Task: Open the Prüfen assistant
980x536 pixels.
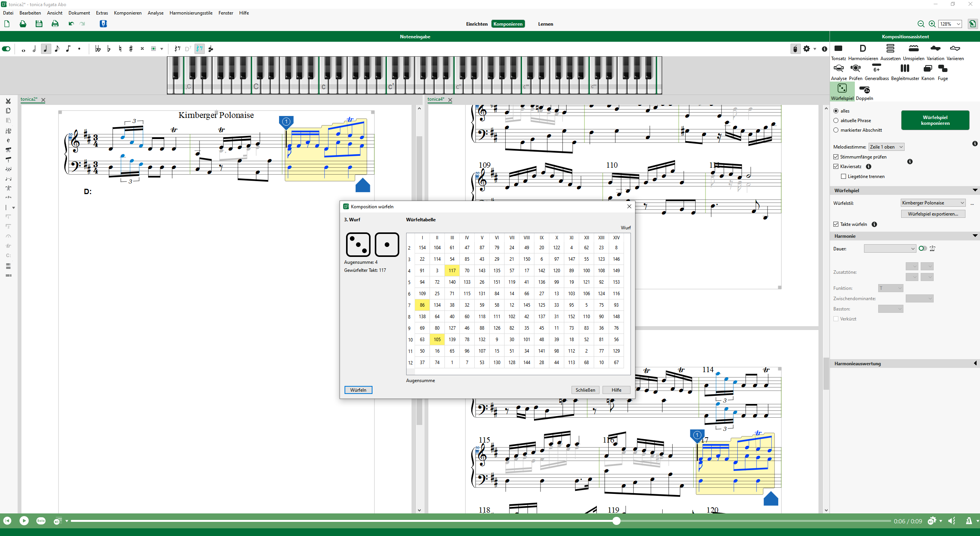Action: [856, 72]
